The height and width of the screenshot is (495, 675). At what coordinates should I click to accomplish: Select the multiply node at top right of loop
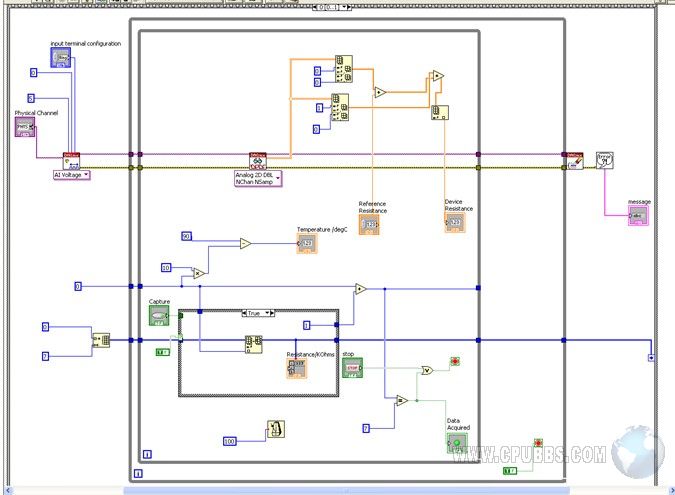pos(438,76)
